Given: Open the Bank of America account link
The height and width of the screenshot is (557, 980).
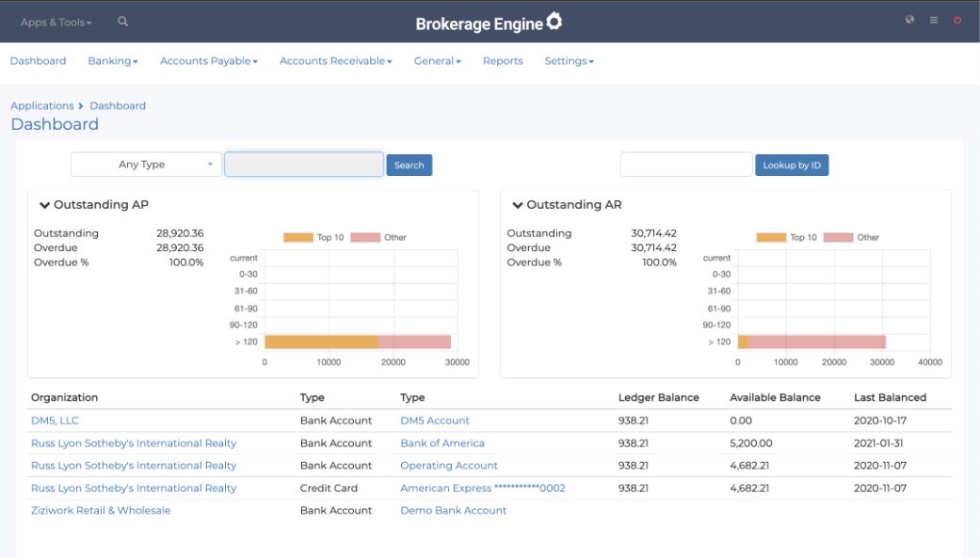Looking at the screenshot, I should (x=442, y=443).
